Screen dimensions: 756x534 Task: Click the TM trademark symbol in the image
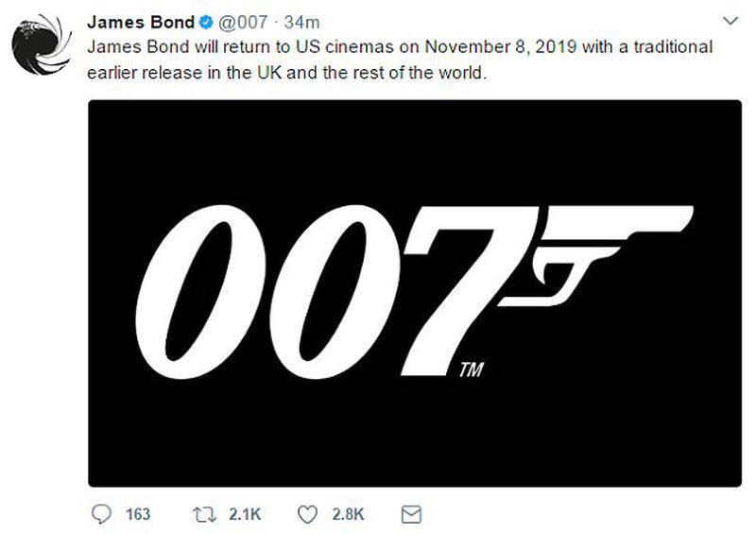click(x=470, y=370)
